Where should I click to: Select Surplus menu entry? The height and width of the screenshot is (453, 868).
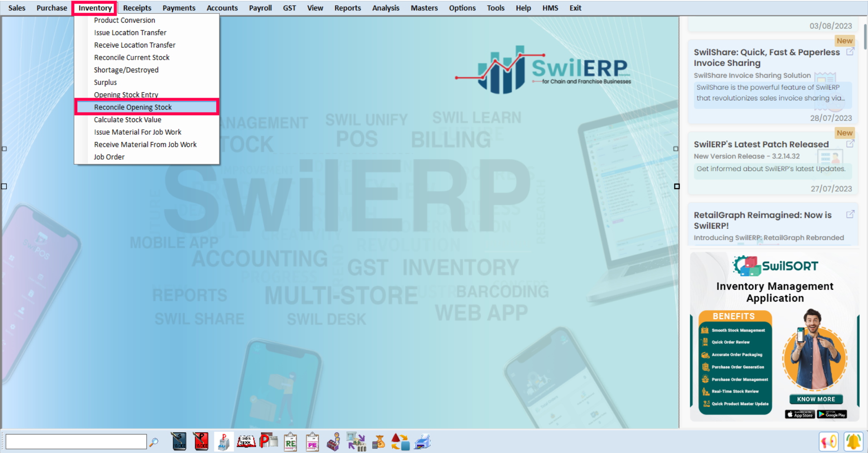click(x=147, y=82)
